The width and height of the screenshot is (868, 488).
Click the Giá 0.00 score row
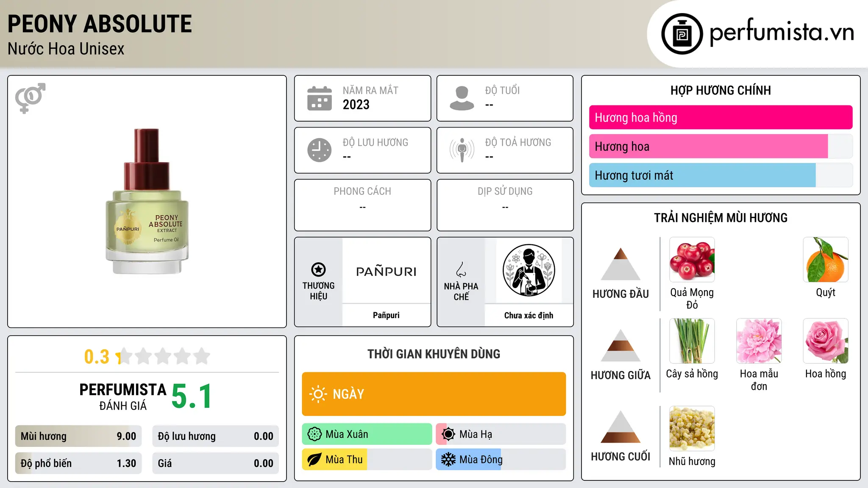pyautogui.click(x=215, y=463)
